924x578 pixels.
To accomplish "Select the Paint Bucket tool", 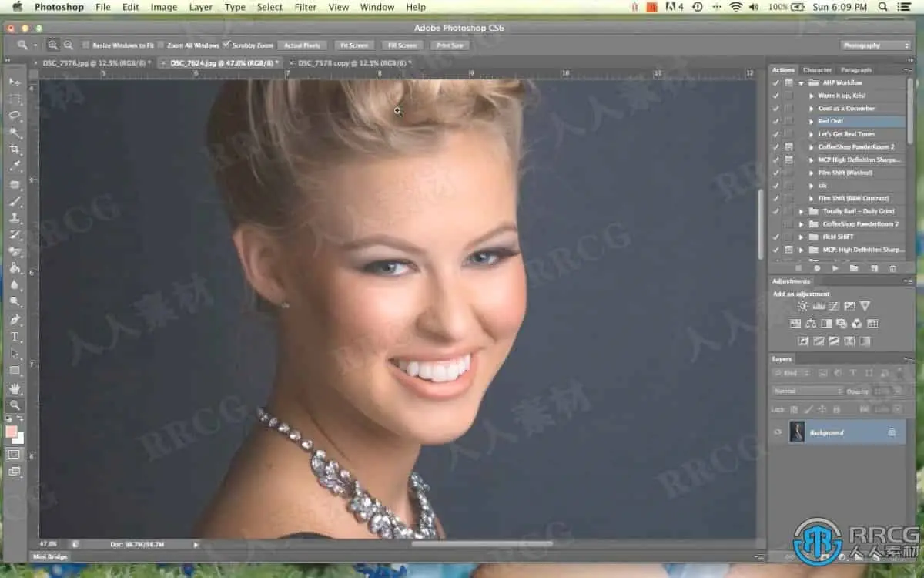I will pos(15,269).
